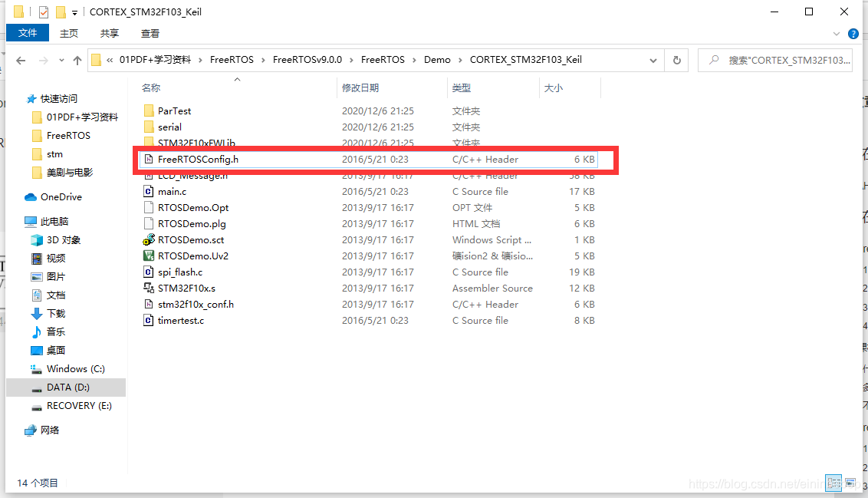
Task: Click the Properties checkmark icon in title bar
Action: pos(44,12)
